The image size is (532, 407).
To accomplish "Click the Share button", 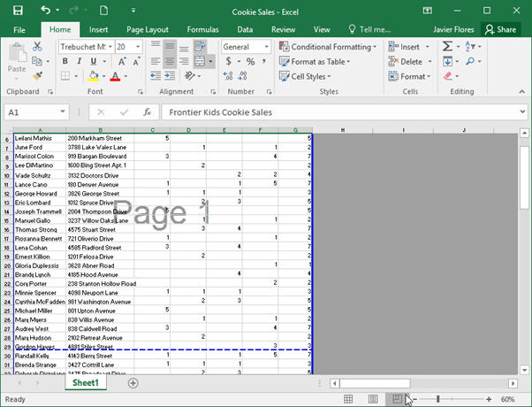I will pyautogui.click(x=501, y=30).
